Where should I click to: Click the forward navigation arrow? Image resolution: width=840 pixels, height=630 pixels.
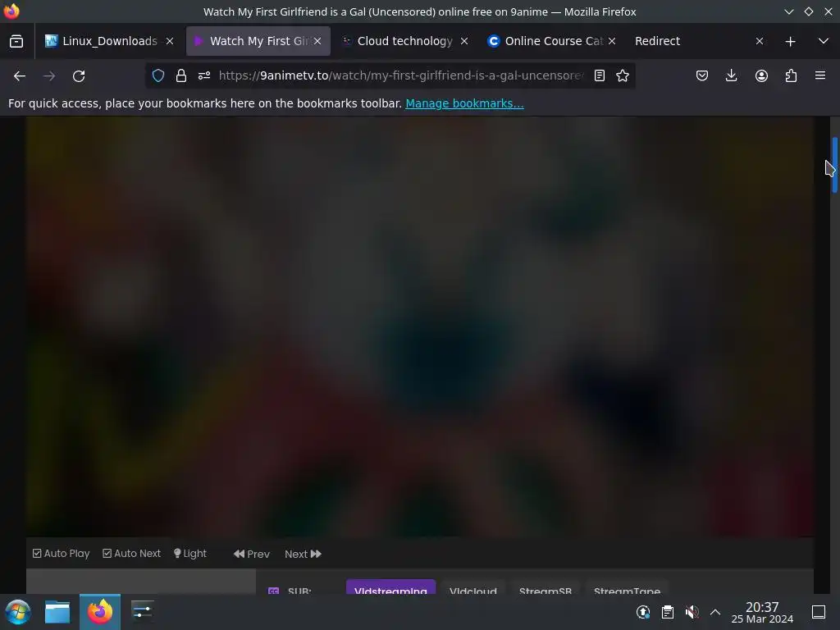point(49,76)
